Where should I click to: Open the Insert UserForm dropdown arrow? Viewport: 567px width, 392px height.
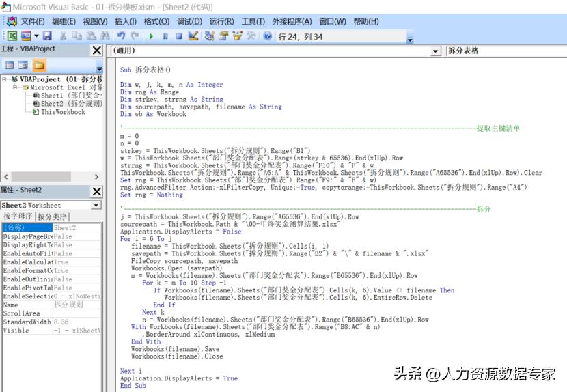(36, 36)
